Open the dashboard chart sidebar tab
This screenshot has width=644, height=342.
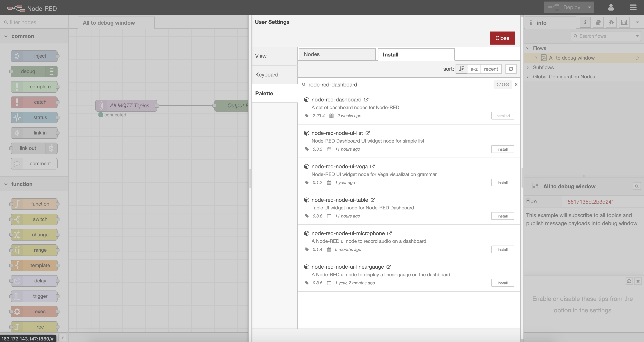click(x=624, y=22)
